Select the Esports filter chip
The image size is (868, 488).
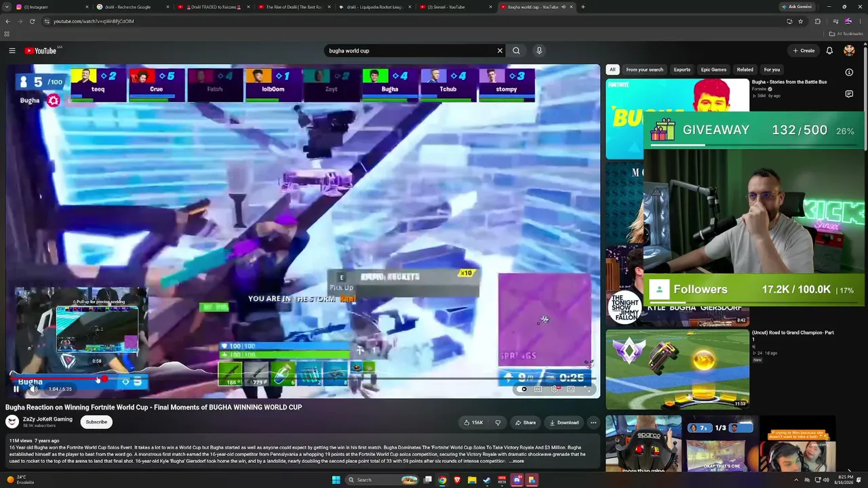(x=682, y=69)
